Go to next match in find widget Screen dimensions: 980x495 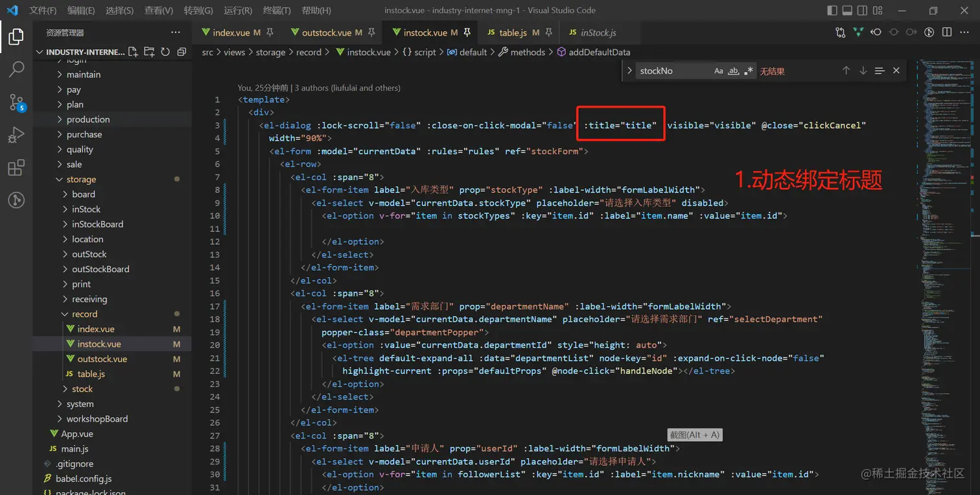click(x=863, y=71)
